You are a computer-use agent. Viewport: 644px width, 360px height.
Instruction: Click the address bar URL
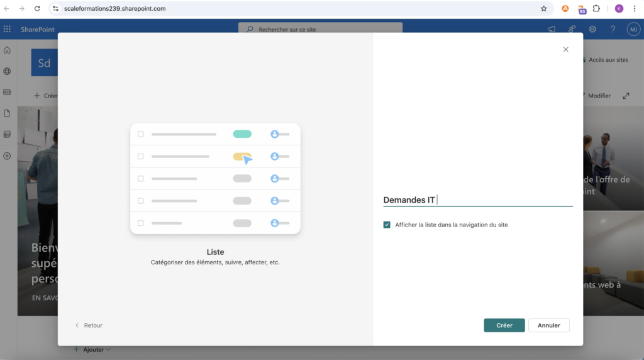pyautogui.click(x=115, y=8)
